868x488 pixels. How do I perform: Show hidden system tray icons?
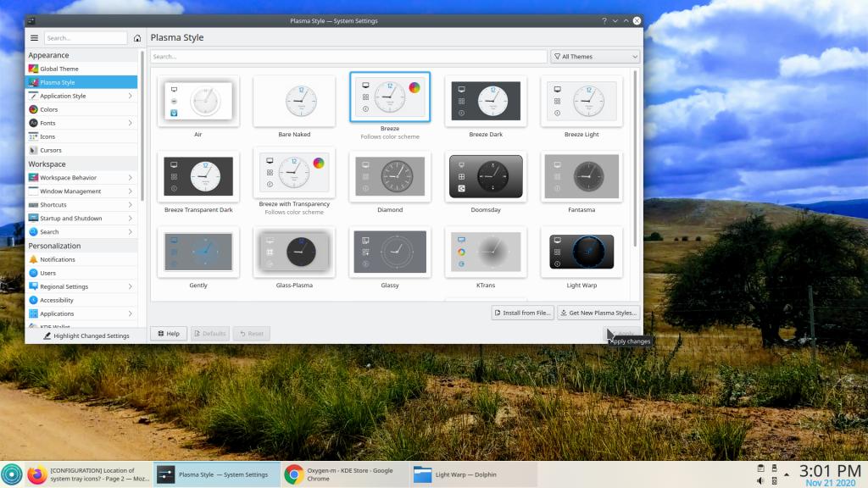[x=787, y=474]
